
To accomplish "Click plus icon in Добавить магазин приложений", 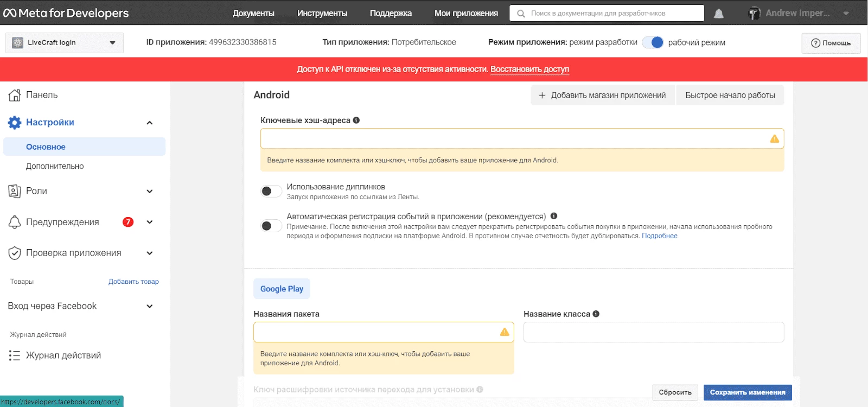I will (x=542, y=96).
